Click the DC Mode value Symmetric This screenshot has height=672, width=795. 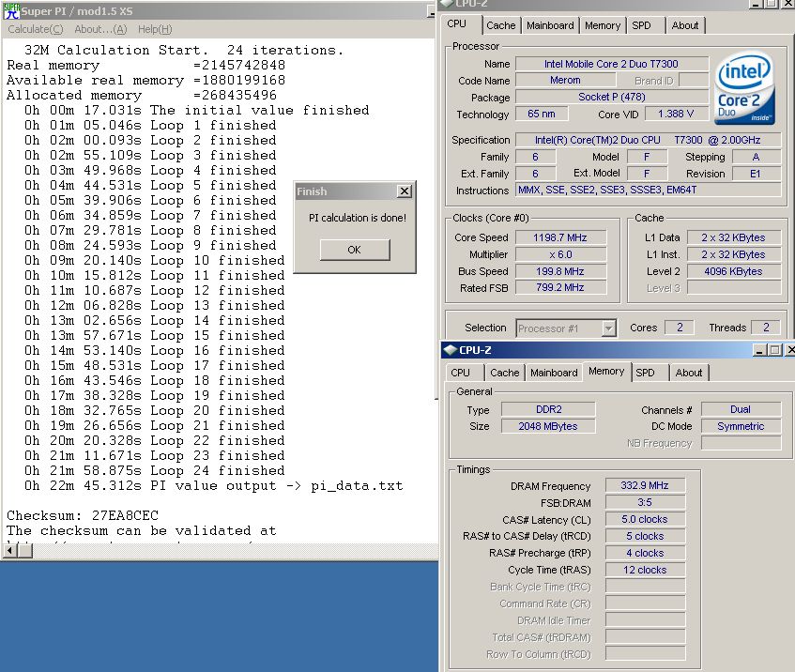(741, 426)
